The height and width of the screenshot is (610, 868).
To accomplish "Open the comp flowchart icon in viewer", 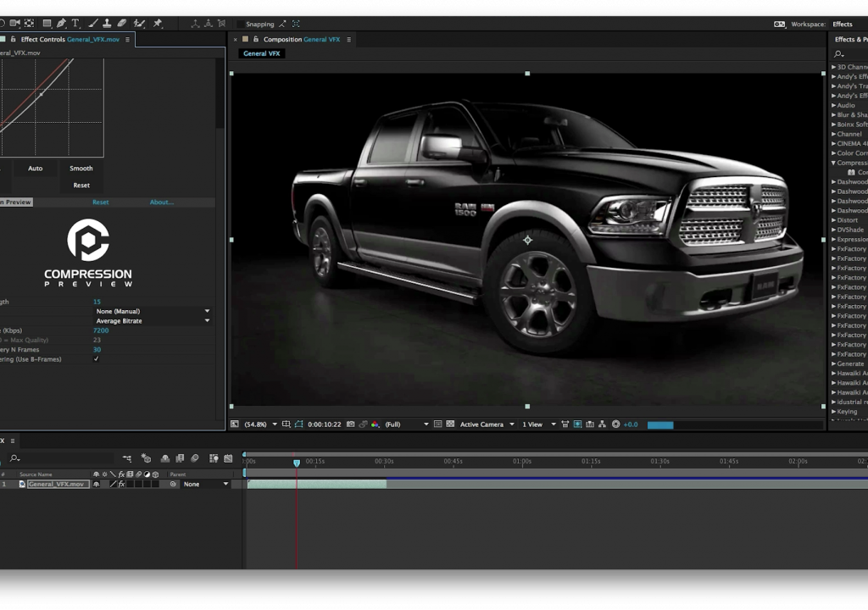I will [x=603, y=424].
